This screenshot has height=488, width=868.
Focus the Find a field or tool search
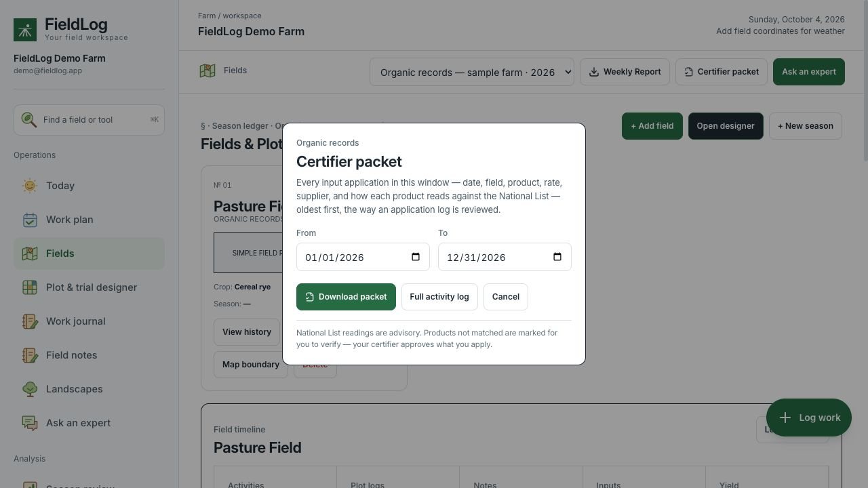point(89,120)
